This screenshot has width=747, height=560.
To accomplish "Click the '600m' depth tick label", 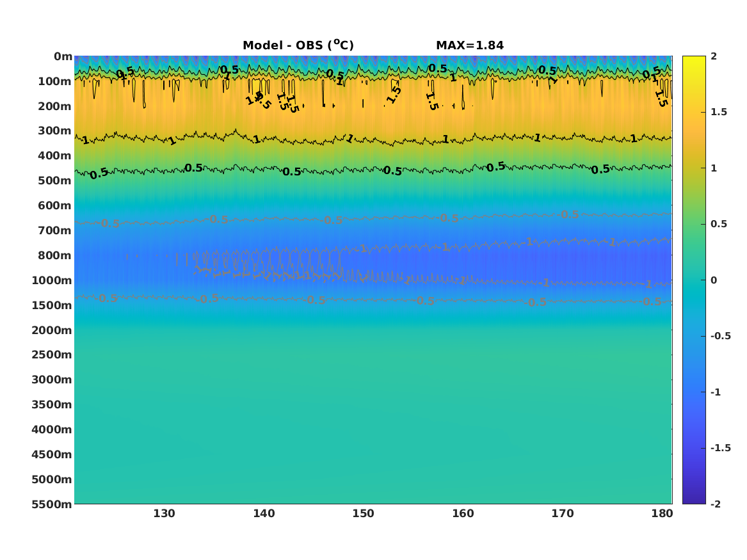I will coord(55,205).
